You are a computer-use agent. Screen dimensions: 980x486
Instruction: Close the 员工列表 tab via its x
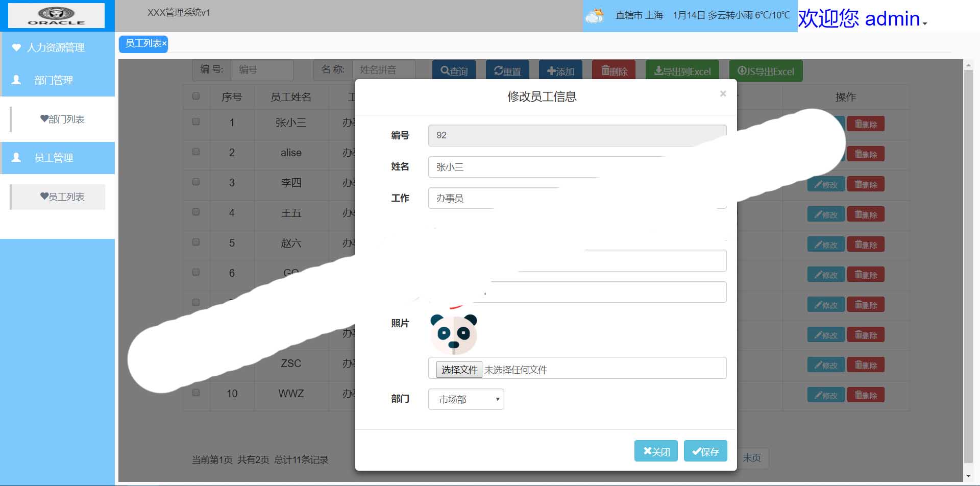(x=164, y=44)
